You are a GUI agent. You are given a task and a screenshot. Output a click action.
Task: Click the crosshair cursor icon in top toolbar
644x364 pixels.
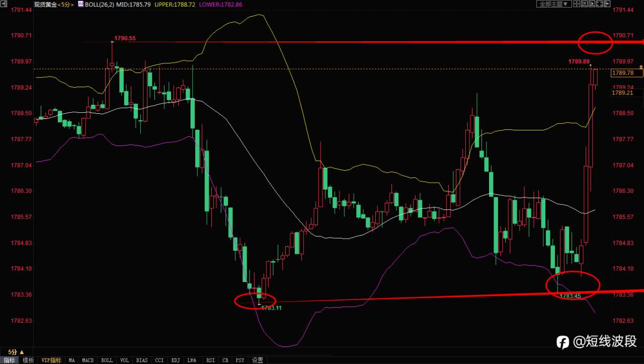point(577,4)
